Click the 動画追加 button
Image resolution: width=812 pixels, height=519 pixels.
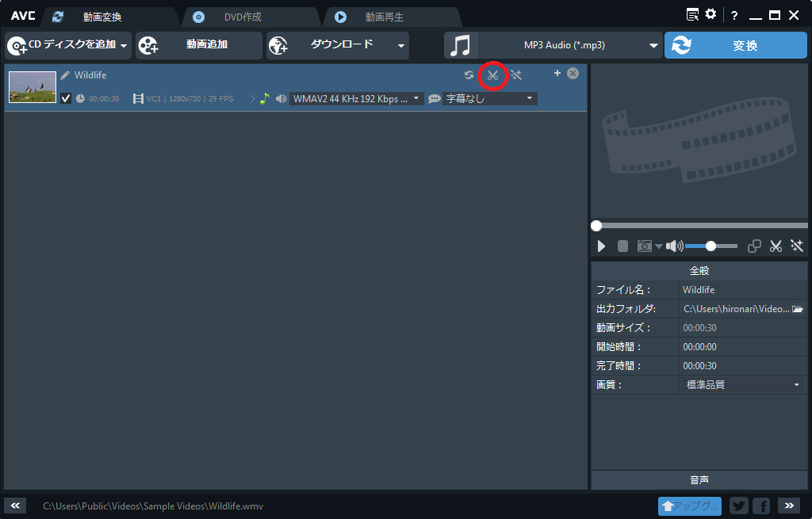pyautogui.click(x=199, y=45)
